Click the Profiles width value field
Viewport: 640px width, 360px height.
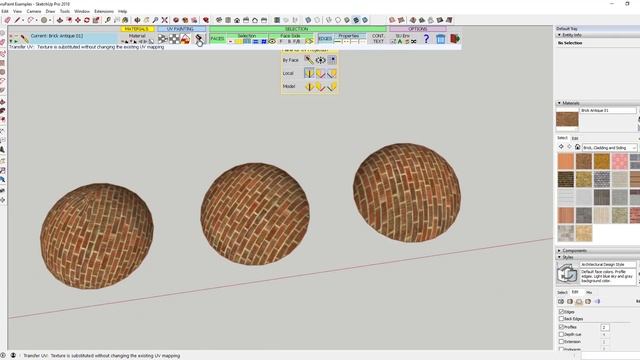pyautogui.click(x=604, y=327)
